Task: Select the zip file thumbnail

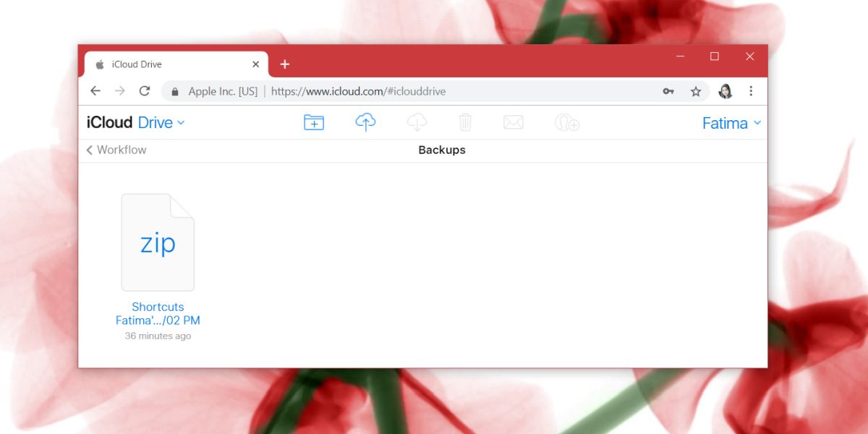Action: (x=158, y=242)
